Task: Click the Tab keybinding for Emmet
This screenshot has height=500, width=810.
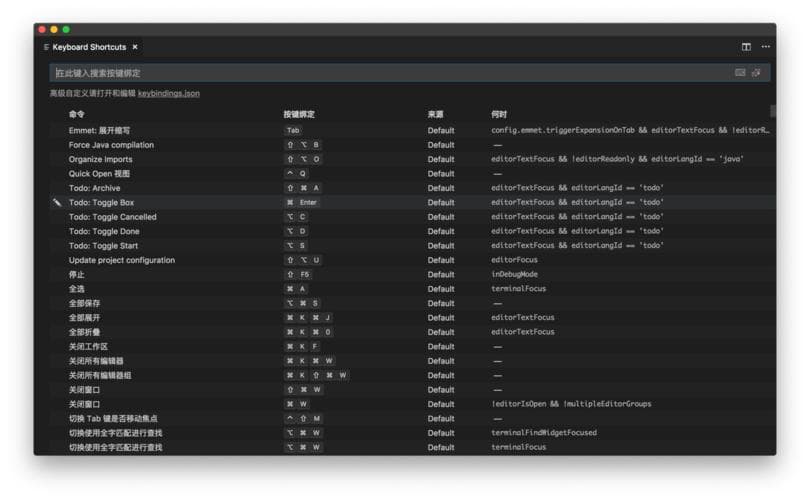Action: tap(293, 131)
